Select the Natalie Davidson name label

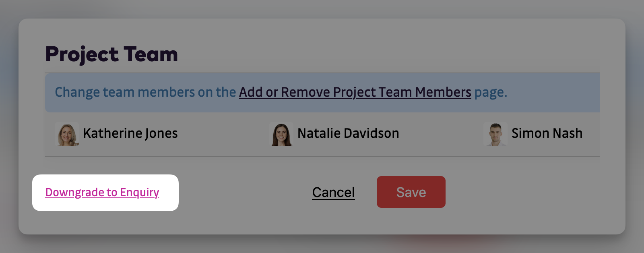pos(348,133)
